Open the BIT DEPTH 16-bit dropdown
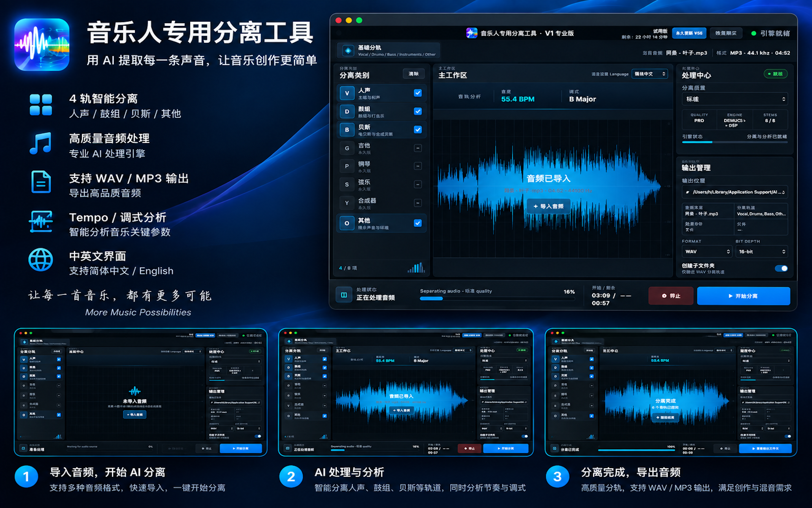812x508 pixels. pos(762,252)
